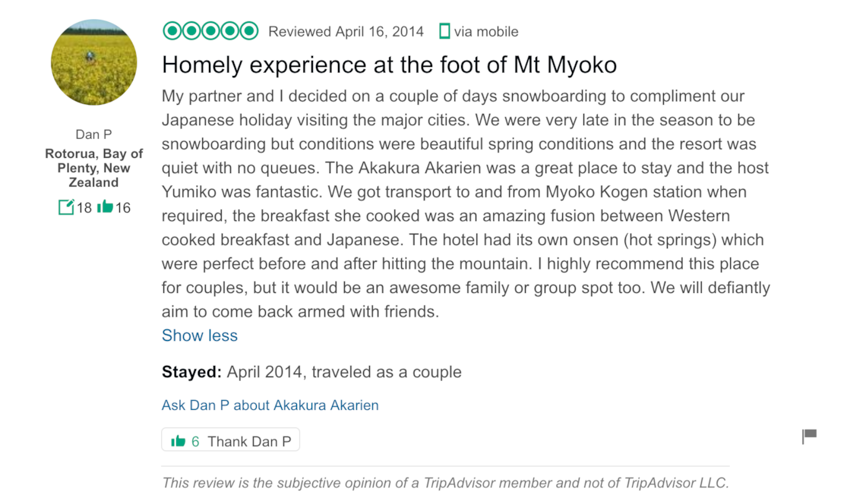Click reviewer's helpful votes thumbs-up icon
The height and width of the screenshot is (504, 866).
tap(104, 207)
